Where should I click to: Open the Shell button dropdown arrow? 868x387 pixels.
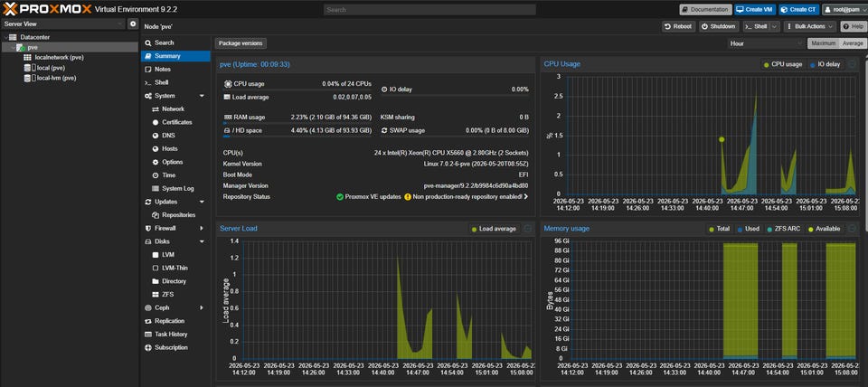pyautogui.click(x=775, y=26)
